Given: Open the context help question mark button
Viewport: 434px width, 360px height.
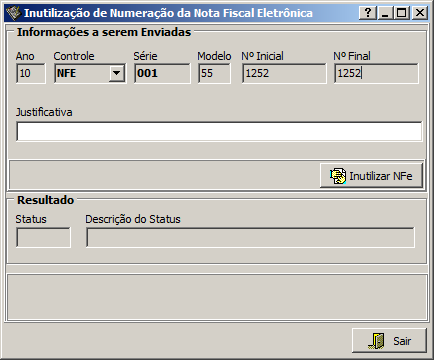Looking at the screenshot, I should 368,13.
